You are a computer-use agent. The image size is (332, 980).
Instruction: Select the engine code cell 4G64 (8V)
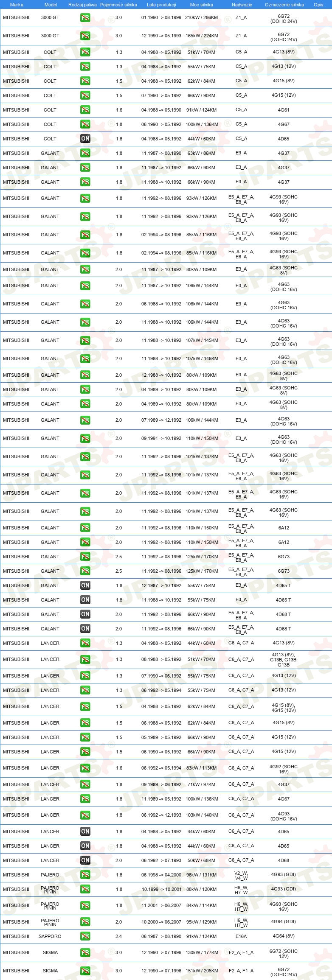284,936
